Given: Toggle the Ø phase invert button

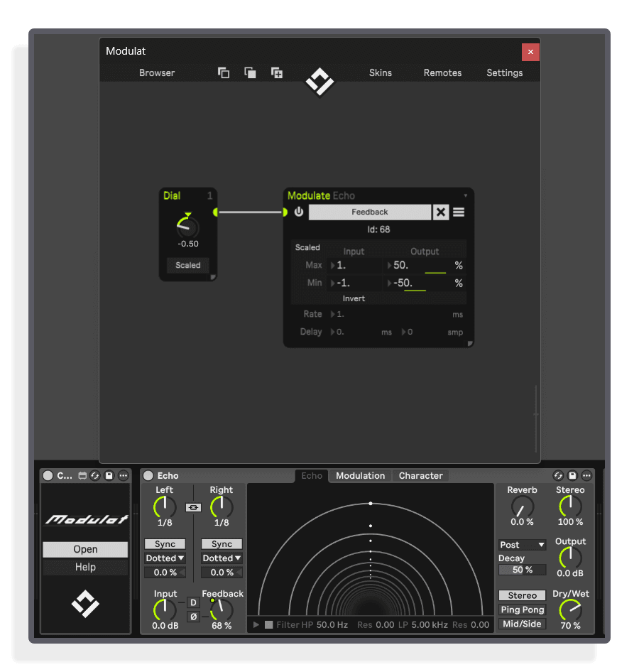Looking at the screenshot, I should (x=194, y=617).
